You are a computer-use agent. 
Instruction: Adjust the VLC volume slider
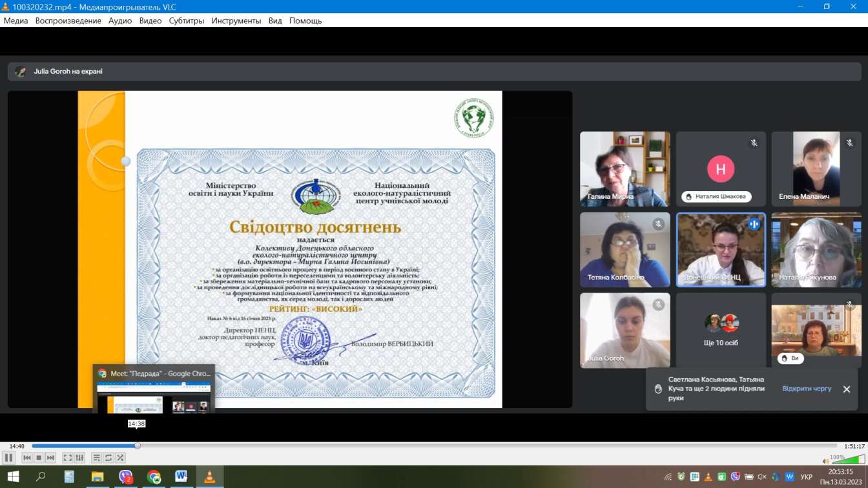pyautogui.click(x=847, y=460)
